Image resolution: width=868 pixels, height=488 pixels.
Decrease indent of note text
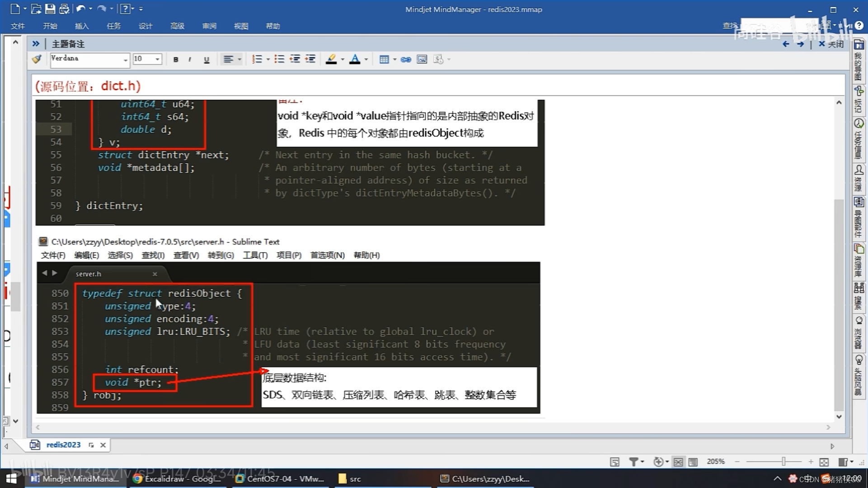point(295,59)
